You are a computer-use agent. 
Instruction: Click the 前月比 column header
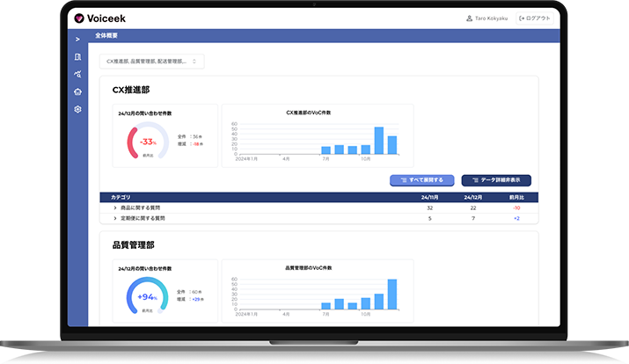[516, 197]
